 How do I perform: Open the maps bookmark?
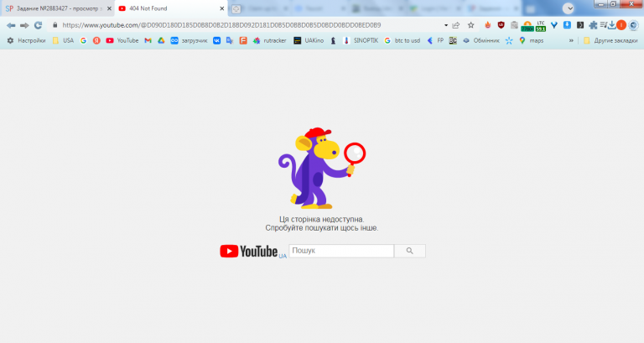click(531, 40)
